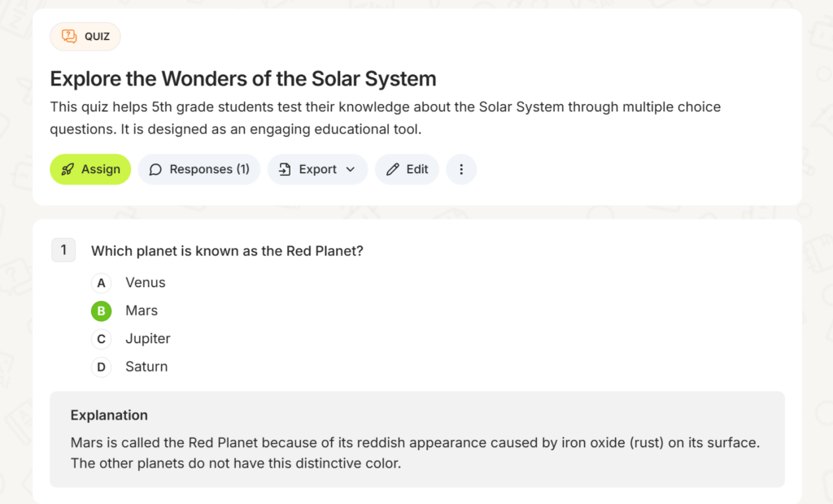
Task: Open the three-dot more options menu
Action: click(461, 169)
